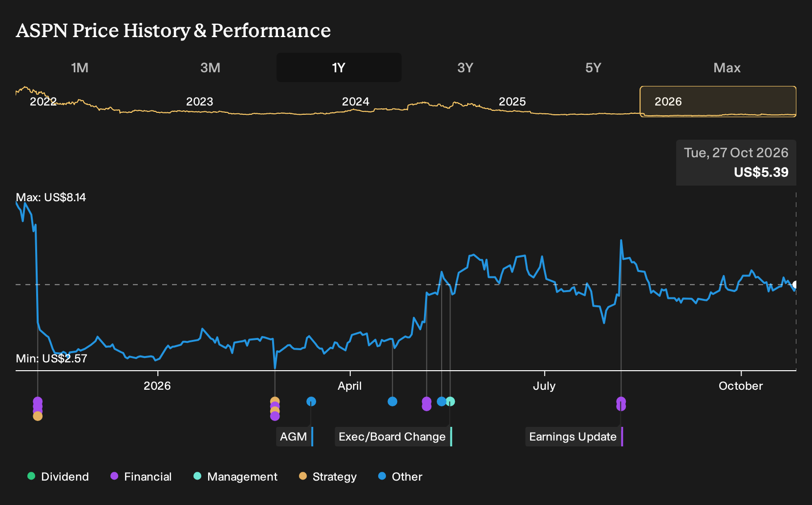Image resolution: width=812 pixels, height=505 pixels.
Task: Toggle the Financial legend filter
Action: pyautogui.click(x=141, y=476)
